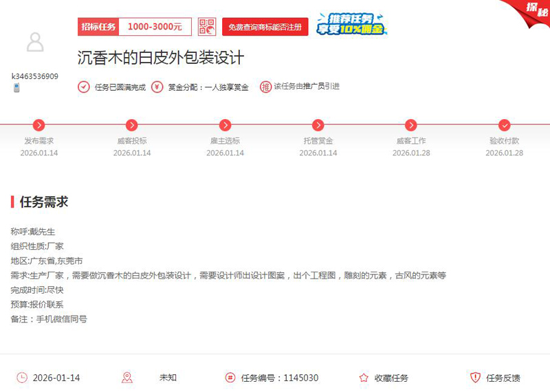Click the 完成时间:尽快 line
This screenshot has width=550, height=392.
tap(37, 290)
